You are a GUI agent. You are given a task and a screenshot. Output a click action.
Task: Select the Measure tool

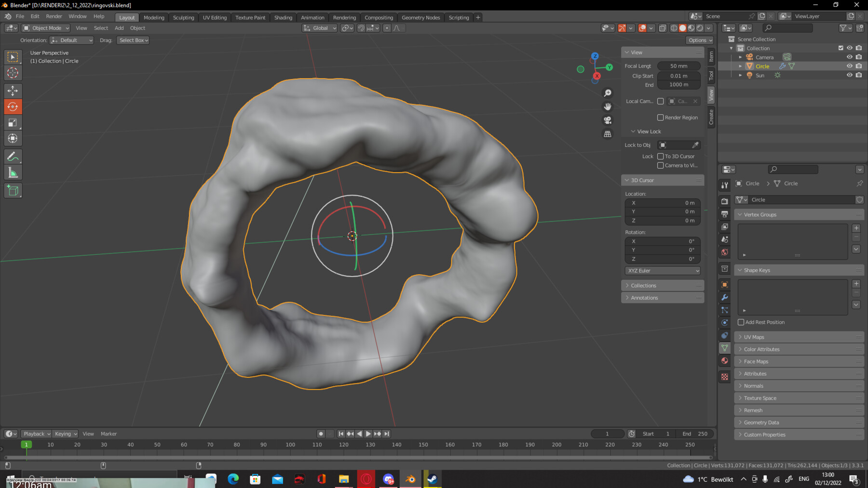[x=13, y=171]
